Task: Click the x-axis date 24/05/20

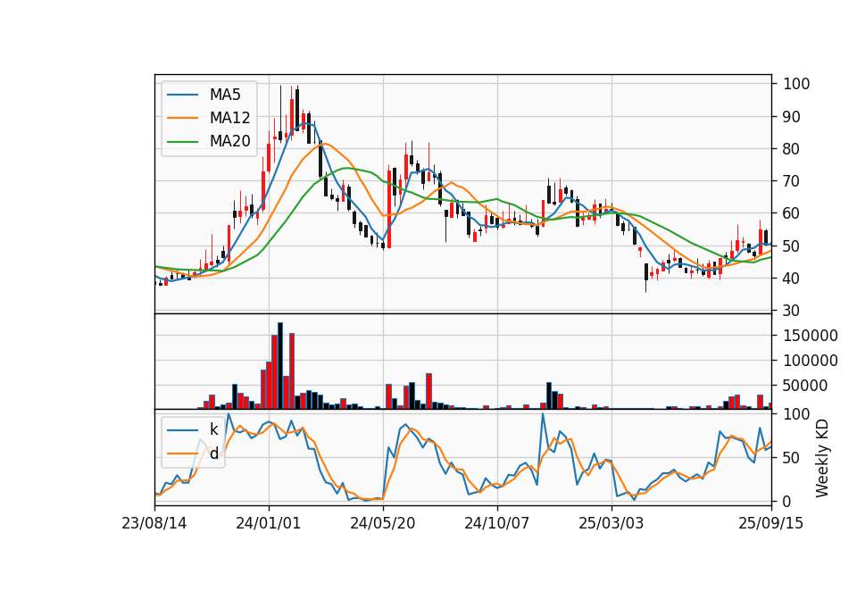Action: click(383, 523)
